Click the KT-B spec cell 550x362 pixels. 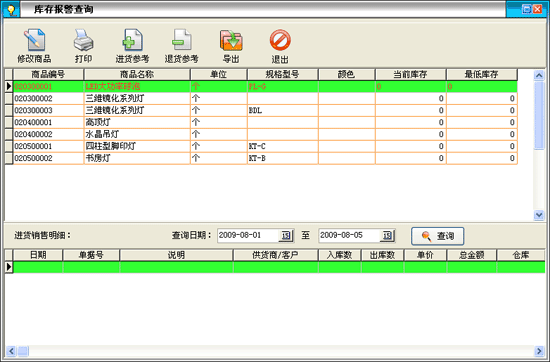click(x=283, y=158)
